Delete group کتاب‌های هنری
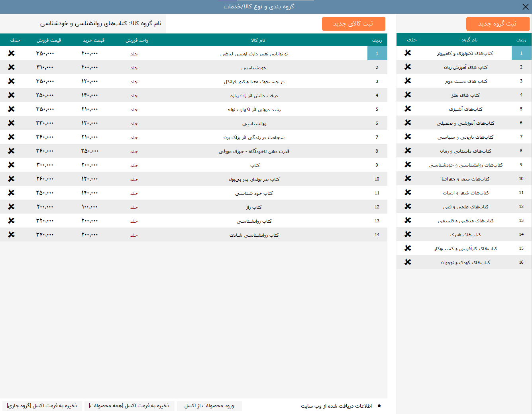532x414 pixels. point(408,234)
